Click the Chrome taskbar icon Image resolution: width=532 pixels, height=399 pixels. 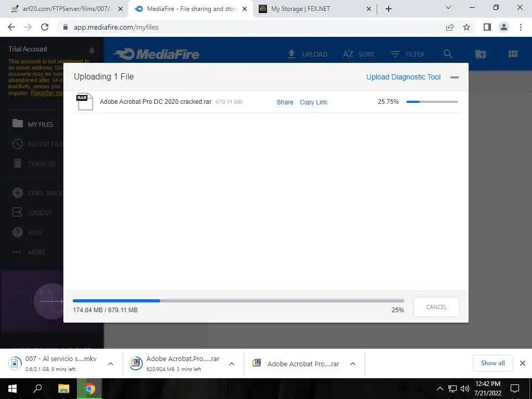pos(89,389)
